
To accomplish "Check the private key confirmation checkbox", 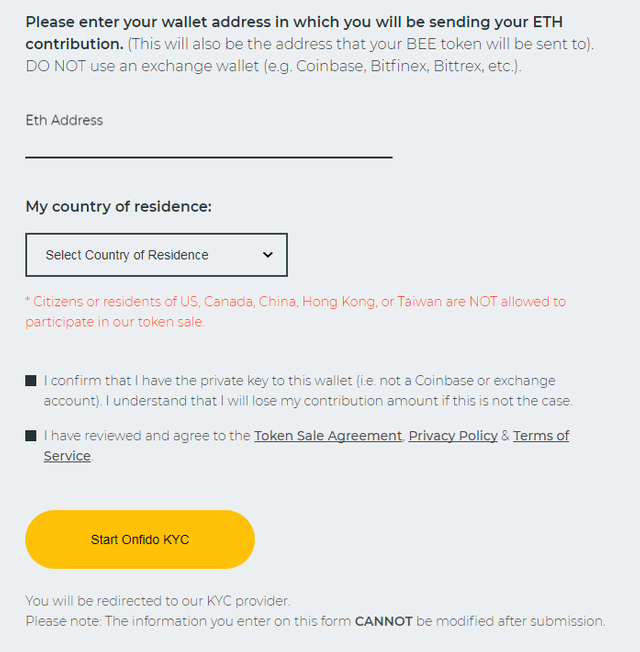I will [31, 380].
